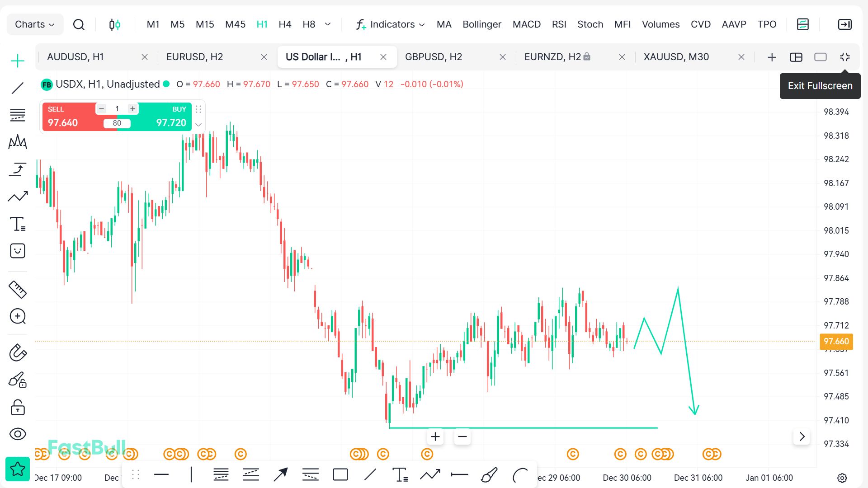Open the chart type candlestick icon
Image resolution: width=868 pixels, height=488 pixels.
pos(115,24)
